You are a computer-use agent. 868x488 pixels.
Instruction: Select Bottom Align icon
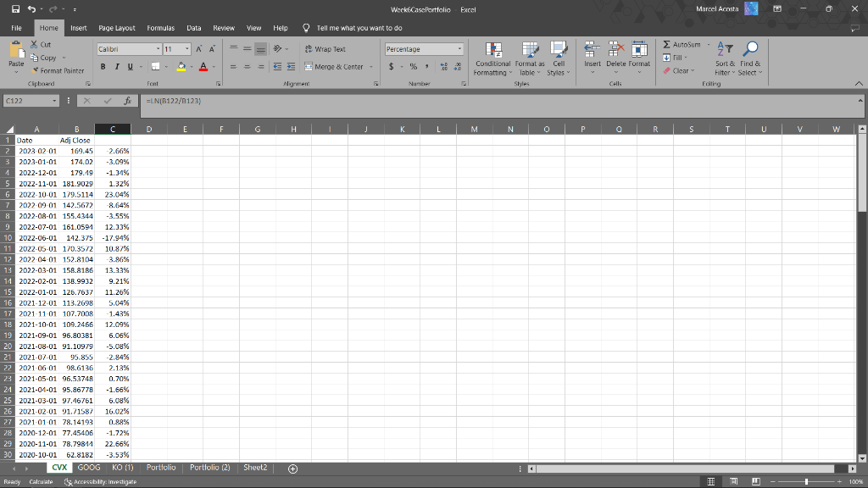click(261, 49)
